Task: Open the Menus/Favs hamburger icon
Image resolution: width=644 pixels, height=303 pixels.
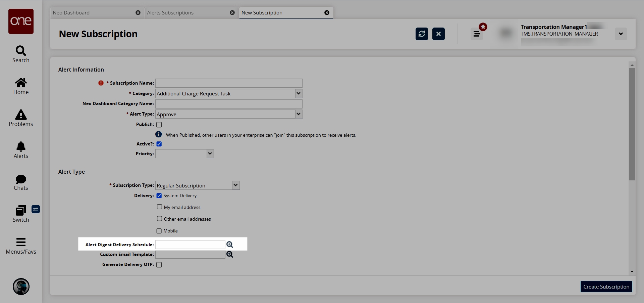Action: point(21,242)
